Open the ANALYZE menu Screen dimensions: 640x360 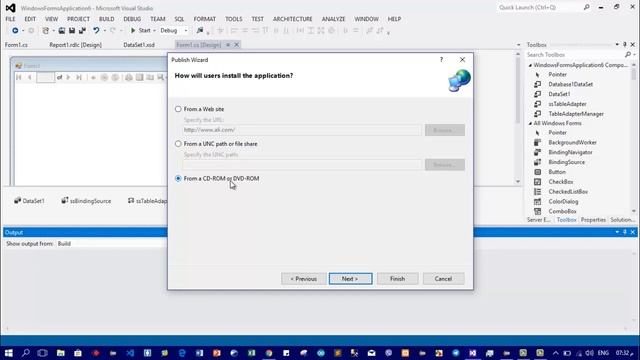[333, 19]
